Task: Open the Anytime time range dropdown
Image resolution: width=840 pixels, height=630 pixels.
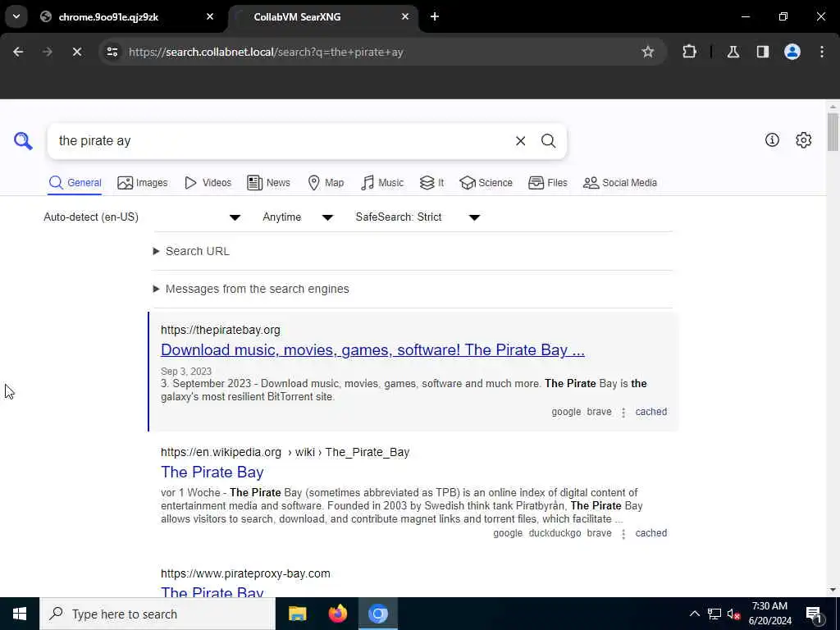Action: (x=297, y=217)
